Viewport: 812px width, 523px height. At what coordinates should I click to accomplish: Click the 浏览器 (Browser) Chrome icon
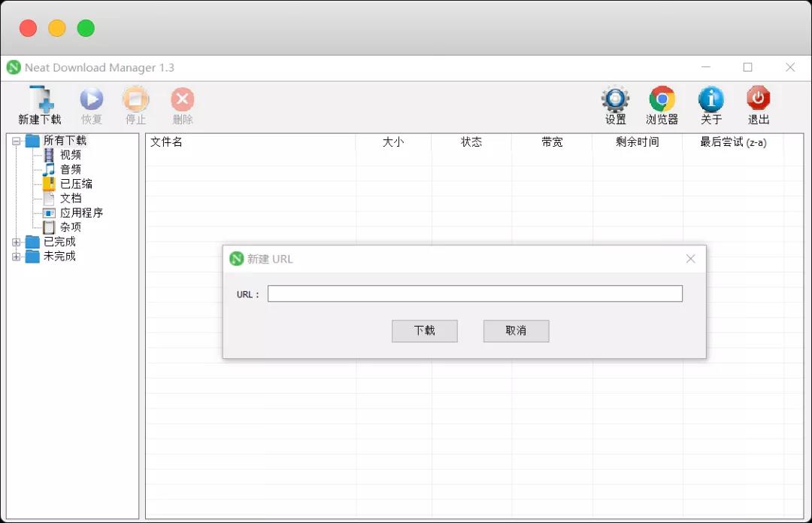click(662, 100)
